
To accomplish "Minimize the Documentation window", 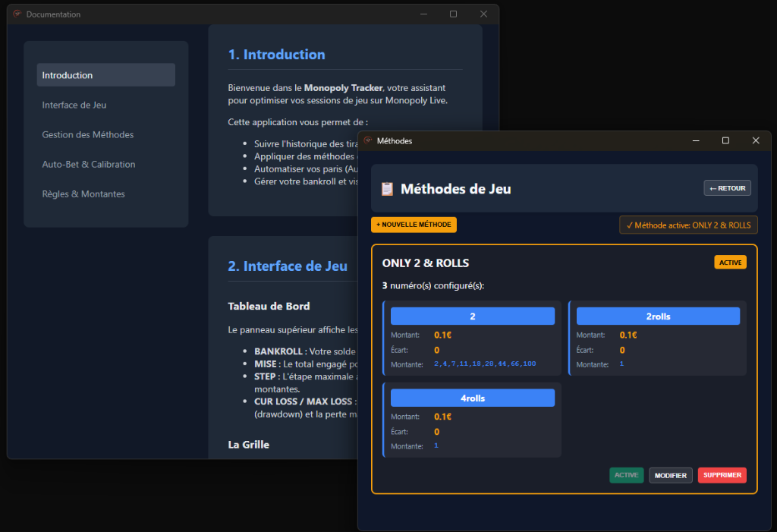I will [423, 14].
